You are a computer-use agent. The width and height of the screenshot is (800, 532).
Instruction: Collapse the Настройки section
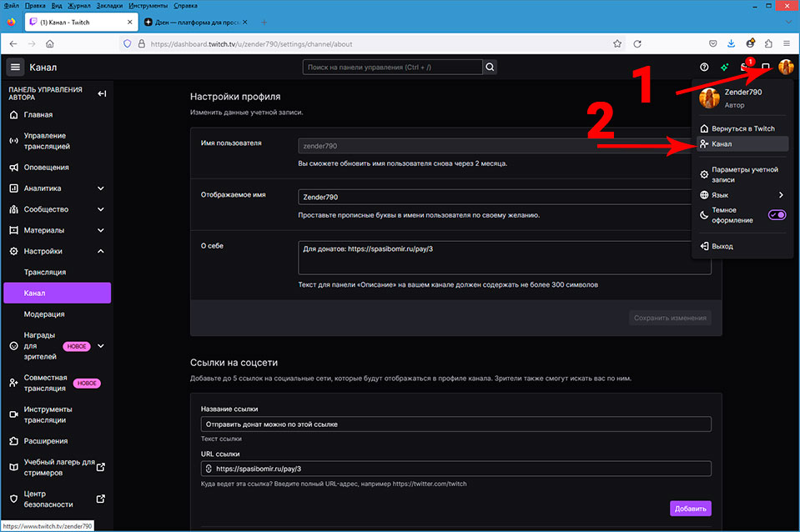(100, 251)
